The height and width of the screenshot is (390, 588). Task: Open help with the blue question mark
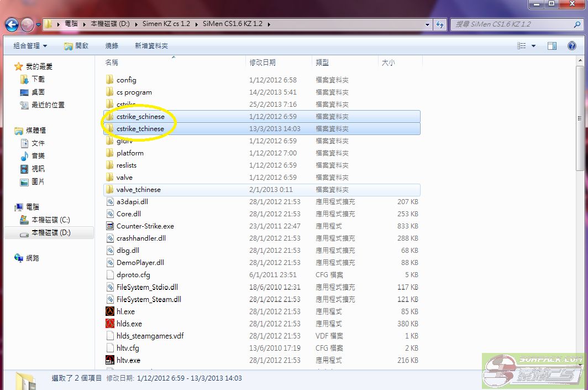572,46
